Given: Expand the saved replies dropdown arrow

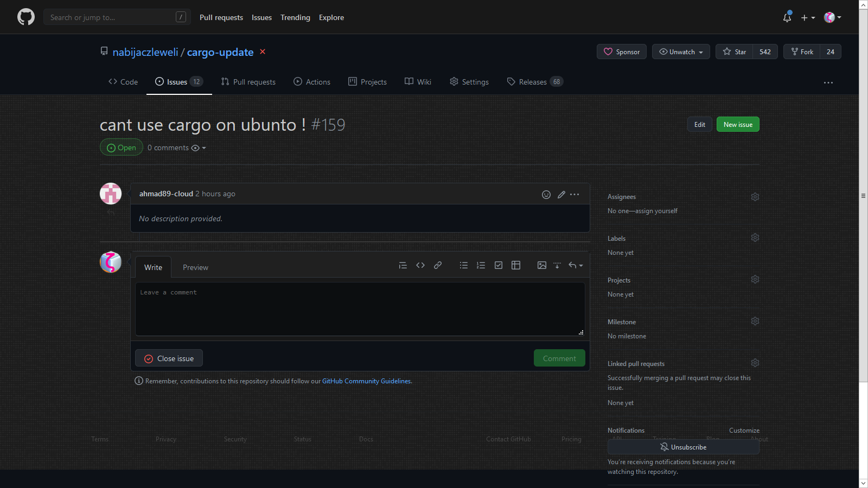Looking at the screenshot, I should [x=576, y=265].
